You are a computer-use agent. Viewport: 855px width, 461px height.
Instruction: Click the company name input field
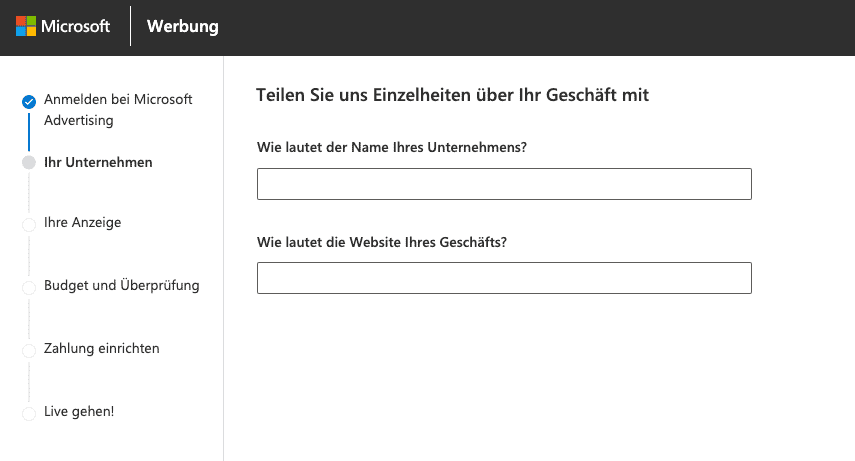coord(504,184)
